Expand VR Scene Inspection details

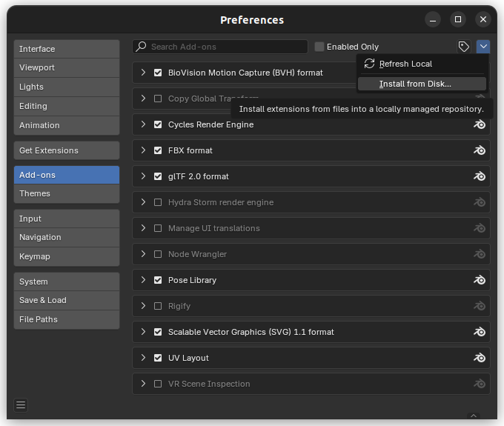(x=143, y=384)
